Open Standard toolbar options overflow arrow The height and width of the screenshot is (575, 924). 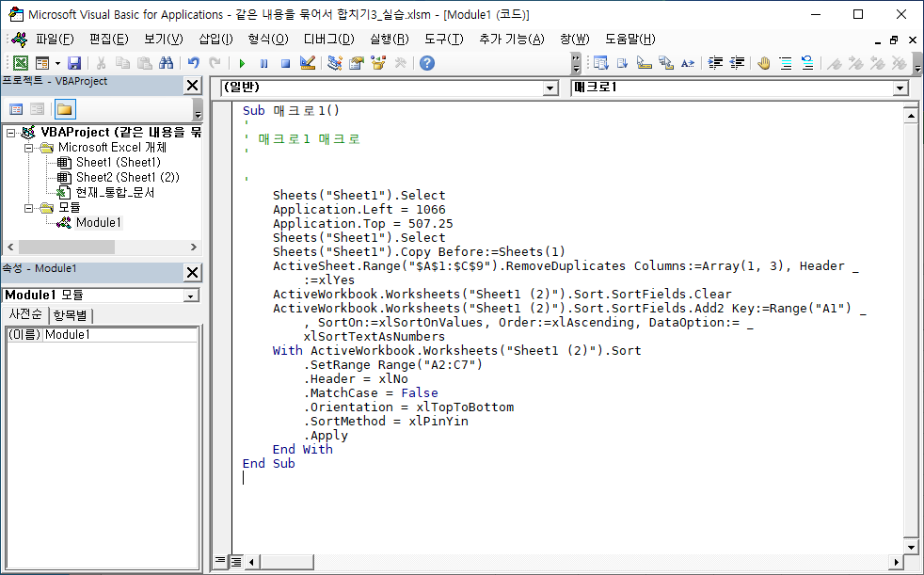(x=576, y=63)
